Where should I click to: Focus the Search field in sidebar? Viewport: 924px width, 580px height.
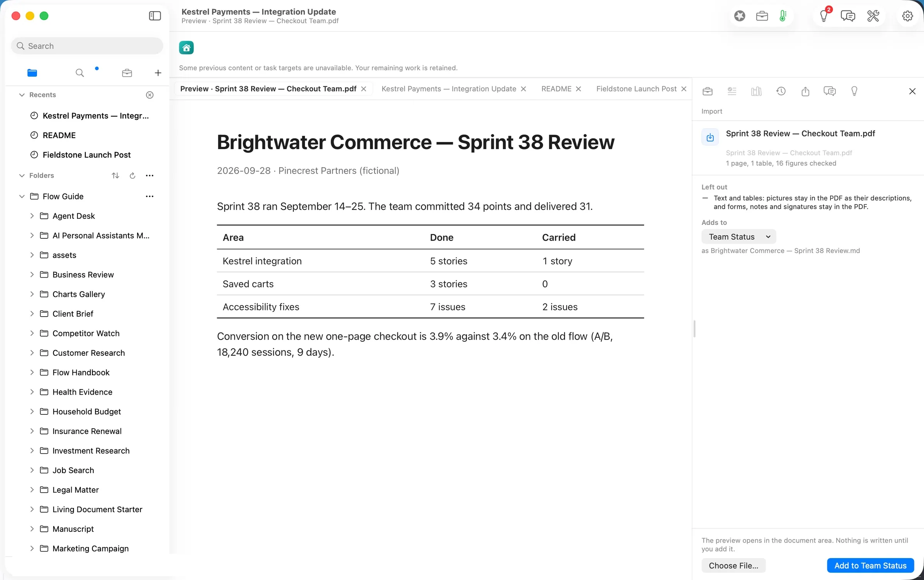pyautogui.click(x=87, y=46)
